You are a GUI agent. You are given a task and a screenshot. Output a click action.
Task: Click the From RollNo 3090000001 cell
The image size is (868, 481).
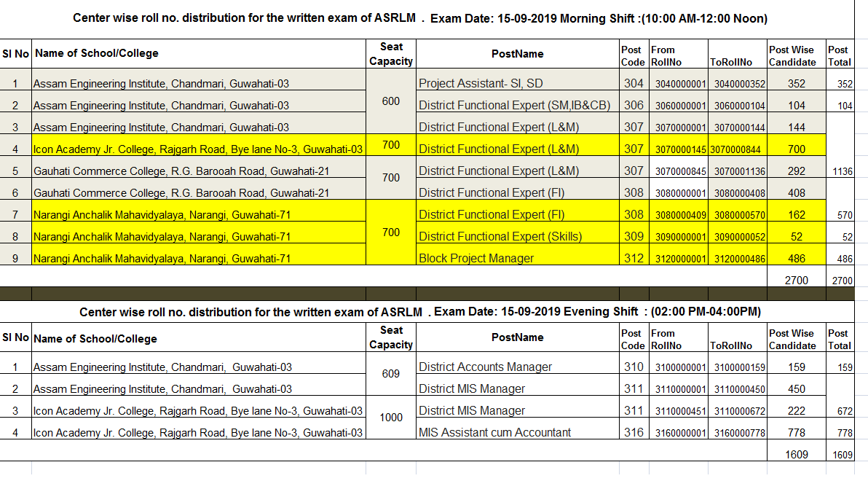678,232
